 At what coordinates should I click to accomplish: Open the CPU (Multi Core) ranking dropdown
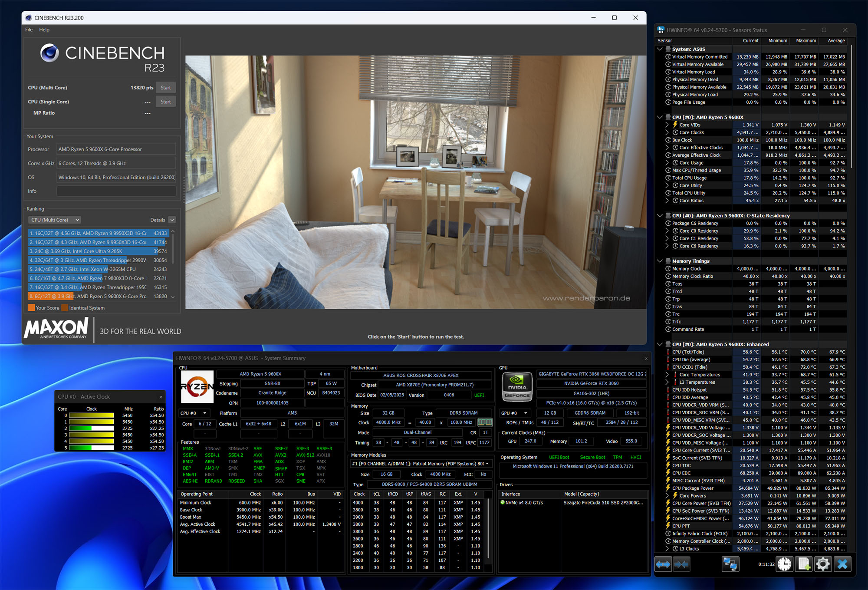(55, 220)
